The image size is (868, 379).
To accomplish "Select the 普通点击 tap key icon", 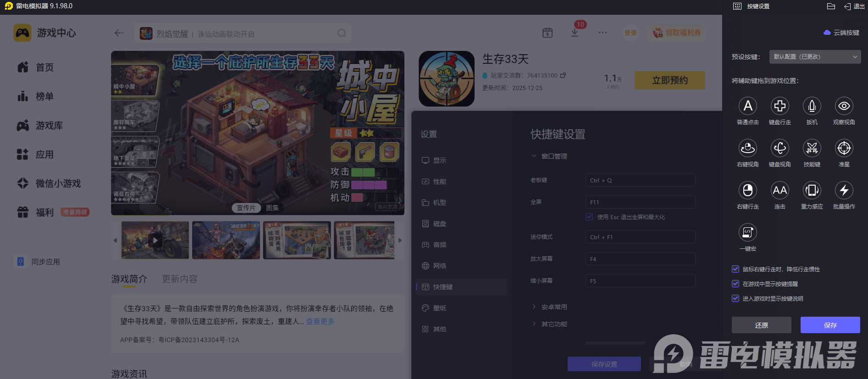I will click(x=748, y=106).
